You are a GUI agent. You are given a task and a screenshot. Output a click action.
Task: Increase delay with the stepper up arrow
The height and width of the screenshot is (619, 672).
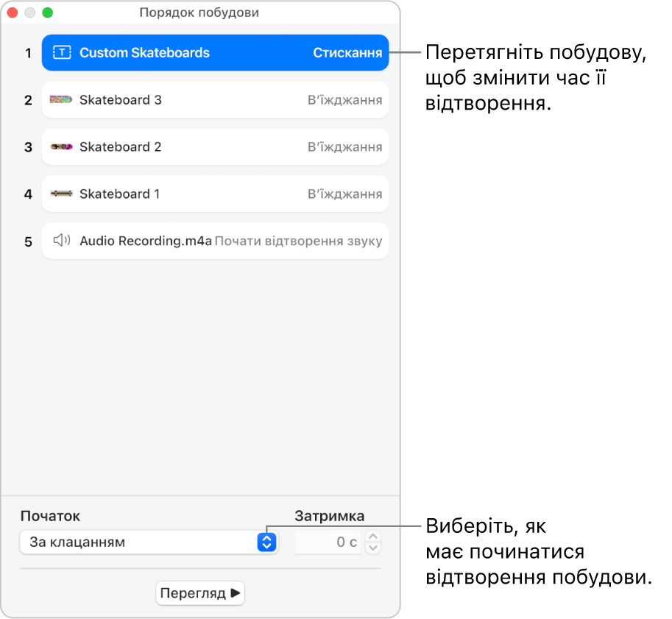point(373,537)
